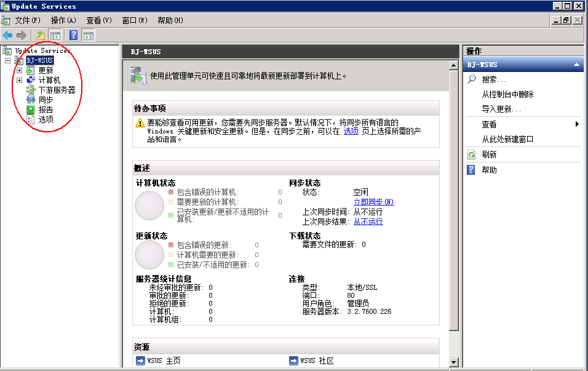The width and height of the screenshot is (588, 371).
Task: Restore the inner MDI child window
Action: pos(566,20)
